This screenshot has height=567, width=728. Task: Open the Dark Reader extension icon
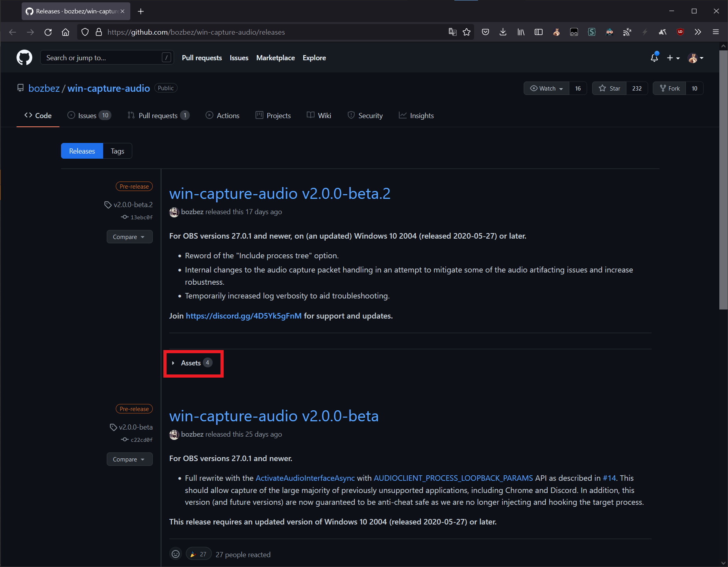(609, 32)
